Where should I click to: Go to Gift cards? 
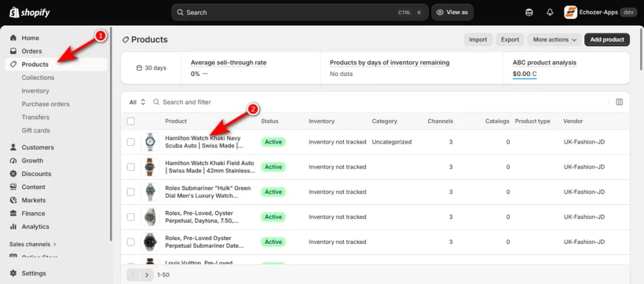pyautogui.click(x=36, y=131)
